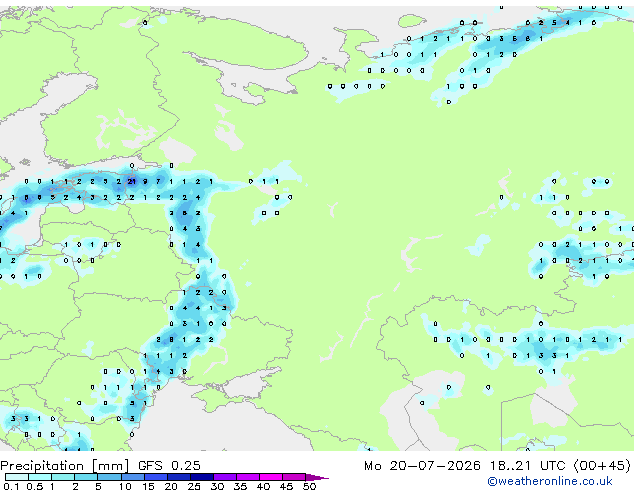Select the 5–10 mm legend color swatch
Viewport: 634px width, 490px height.
pos(109,477)
